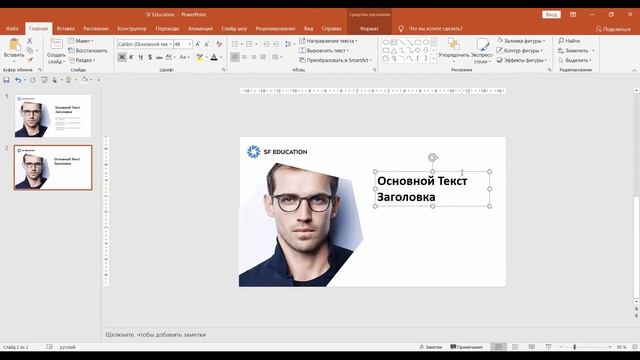Open the Файл tab
Image resolution: width=640 pixels, height=360 pixels.
[12, 29]
